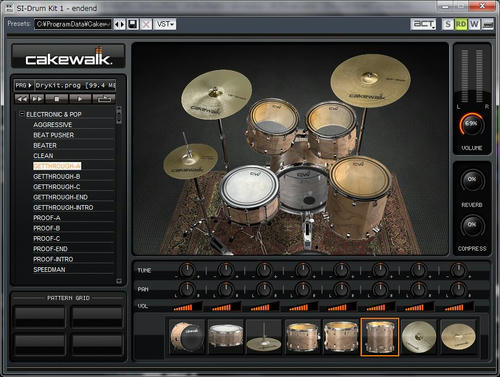The height and width of the screenshot is (377, 500).
Task: Toggle the Solo S button
Action: (448, 24)
